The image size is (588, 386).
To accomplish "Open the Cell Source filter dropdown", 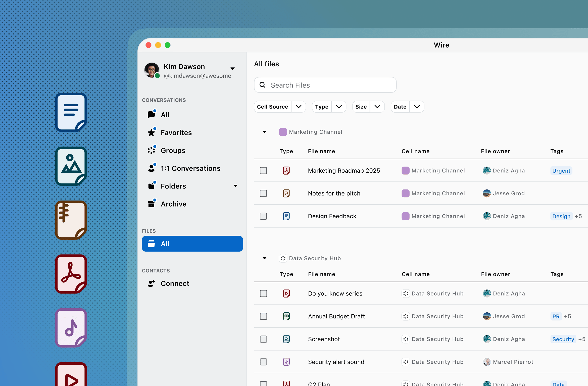I will click(x=298, y=107).
